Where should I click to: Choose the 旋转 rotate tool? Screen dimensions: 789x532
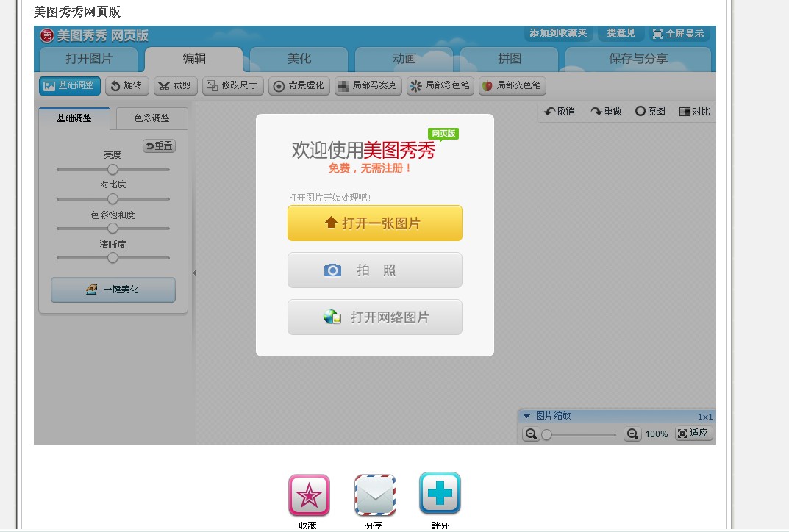[126, 85]
